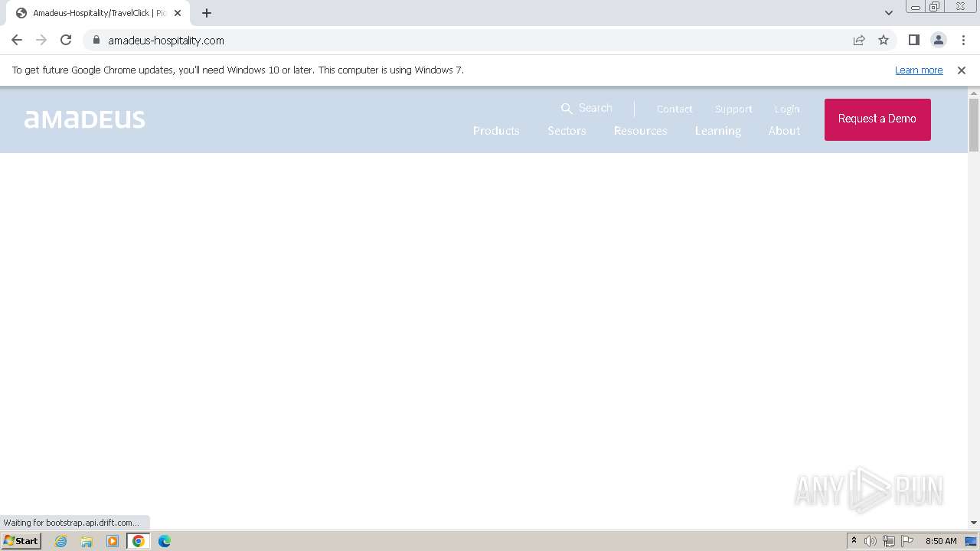This screenshot has width=980, height=551.
Task: Open the Windows Start menu
Action: tap(21, 541)
